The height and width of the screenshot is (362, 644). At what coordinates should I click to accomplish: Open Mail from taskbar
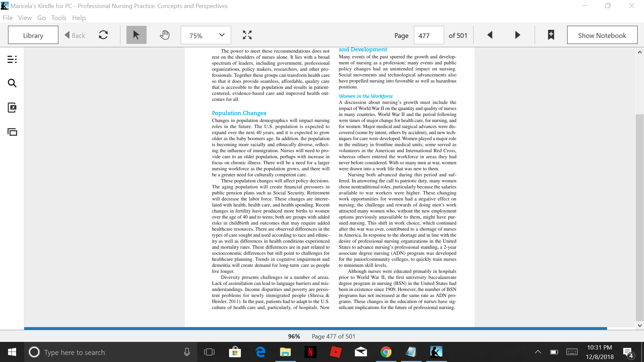tap(361, 352)
